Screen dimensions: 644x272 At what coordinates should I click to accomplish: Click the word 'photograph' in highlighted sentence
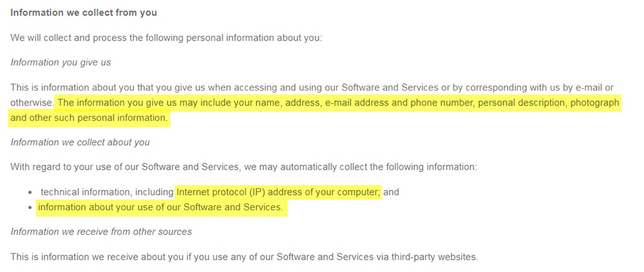(x=594, y=103)
